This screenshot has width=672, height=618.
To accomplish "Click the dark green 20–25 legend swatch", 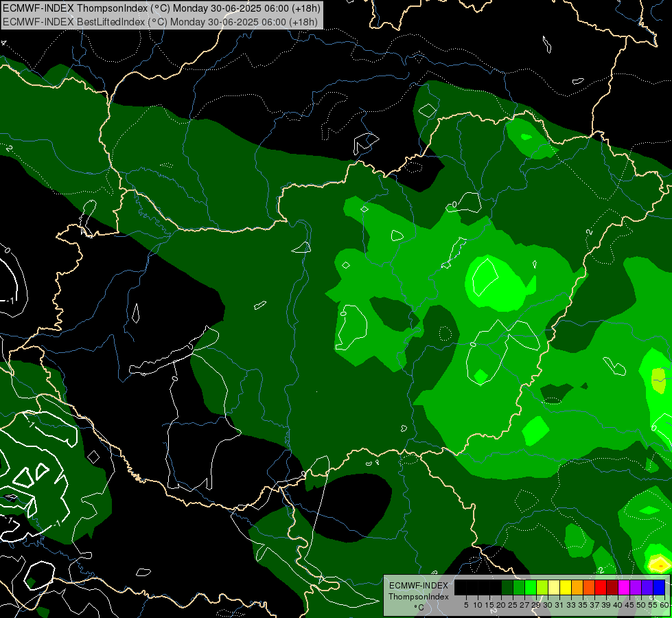I will [507, 587].
